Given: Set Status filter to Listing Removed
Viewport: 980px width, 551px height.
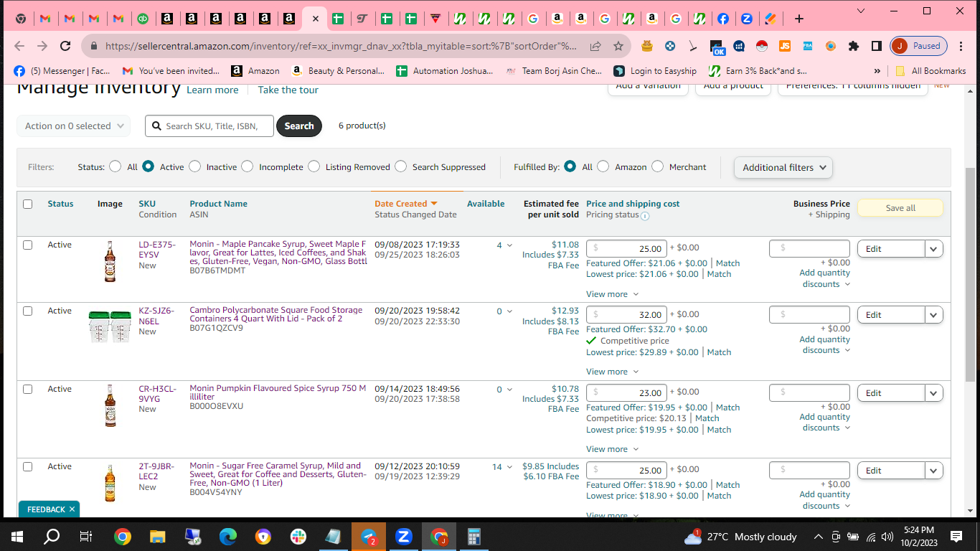Looking at the screenshot, I should tap(314, 166).
